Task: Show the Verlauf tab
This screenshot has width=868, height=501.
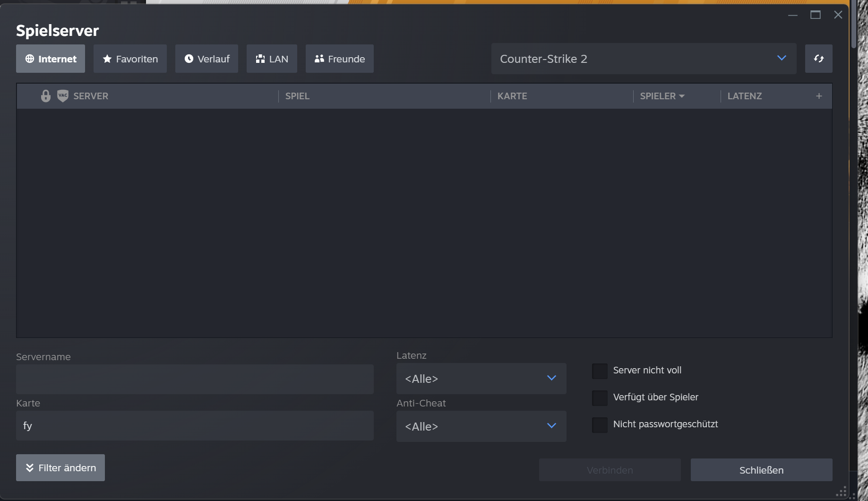Action: click(x=206, y=59)
